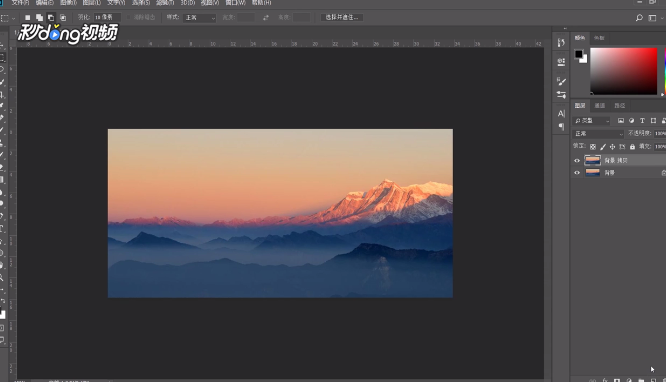Click the black foreground color swatch
Viewport: 666px width, 382px height.
click(x=579, y=54)
